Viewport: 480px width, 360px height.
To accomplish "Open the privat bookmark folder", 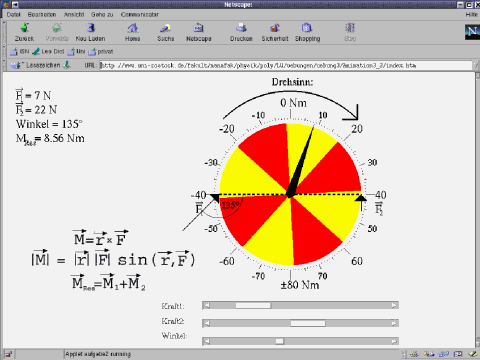I will (x=101, y=51).
